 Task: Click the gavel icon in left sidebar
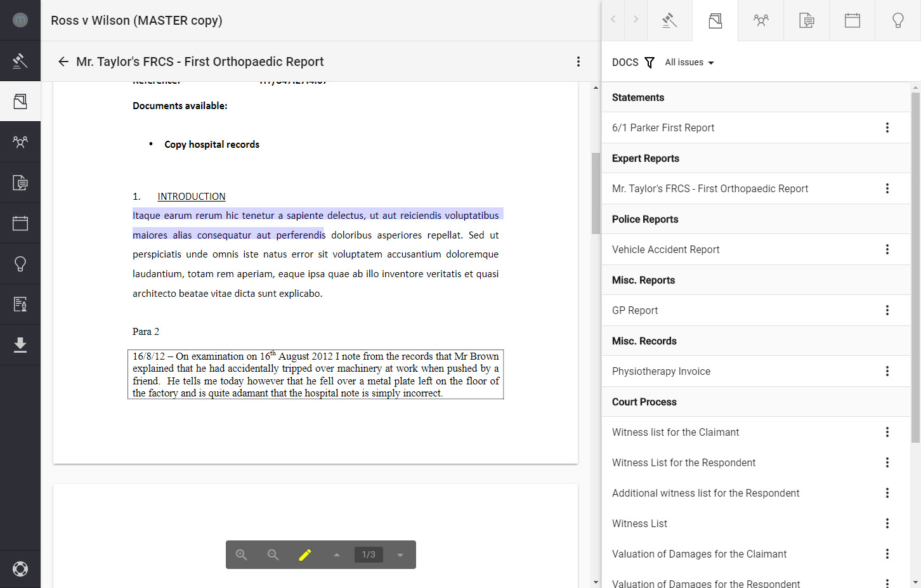point(20,61)
